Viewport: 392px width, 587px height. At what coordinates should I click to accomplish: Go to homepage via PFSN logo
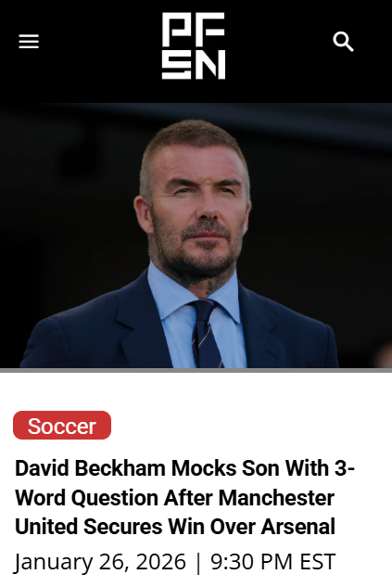tap(194, 45)
